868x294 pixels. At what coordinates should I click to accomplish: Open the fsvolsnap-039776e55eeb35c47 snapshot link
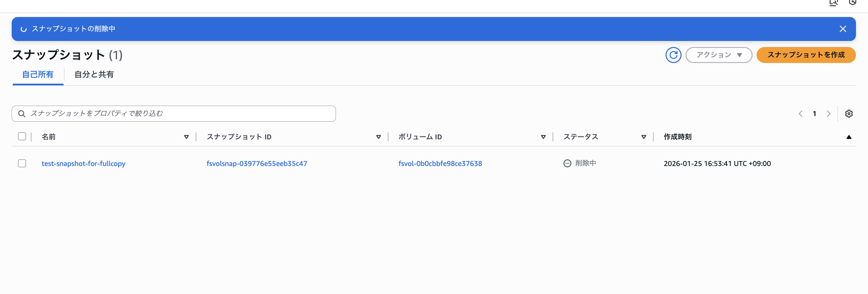[257, 164]
